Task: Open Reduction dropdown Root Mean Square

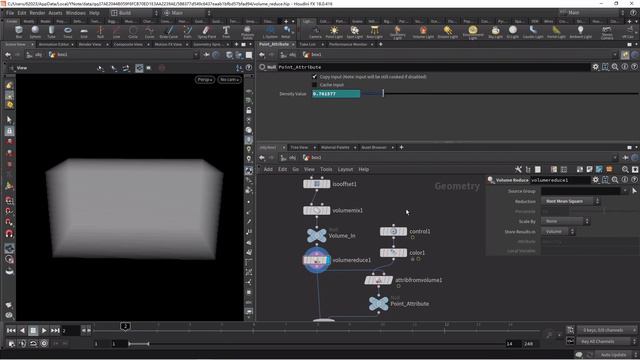Action: pyautogui.click(x=570, y=201)
